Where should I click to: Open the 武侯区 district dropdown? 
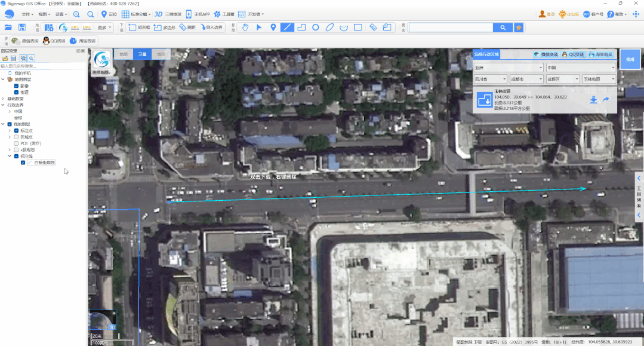(x=562, y=78)
